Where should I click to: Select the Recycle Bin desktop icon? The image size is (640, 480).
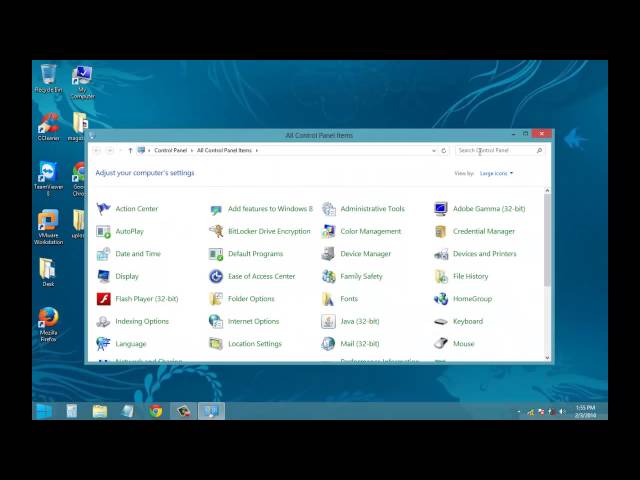(x=48, y=78)
